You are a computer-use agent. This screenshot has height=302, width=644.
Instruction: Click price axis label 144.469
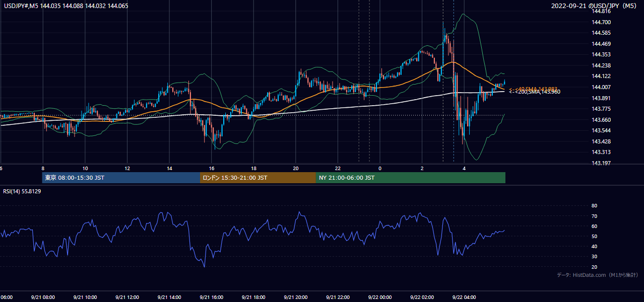tap(601, 44)
